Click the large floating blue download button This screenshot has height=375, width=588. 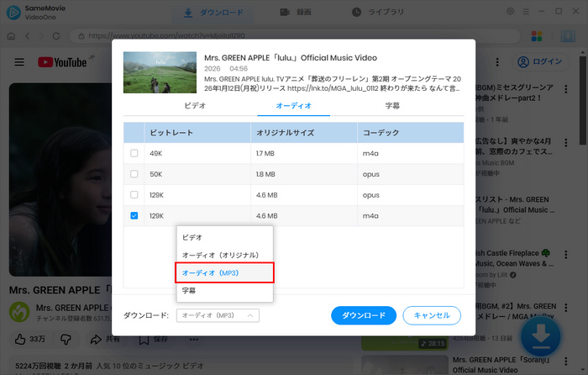540,336
